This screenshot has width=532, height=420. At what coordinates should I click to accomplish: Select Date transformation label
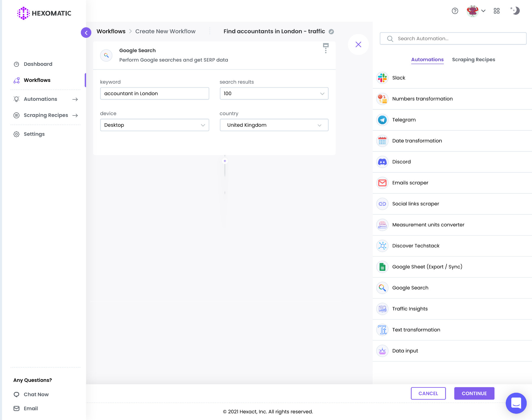click(x=417, y=141)
